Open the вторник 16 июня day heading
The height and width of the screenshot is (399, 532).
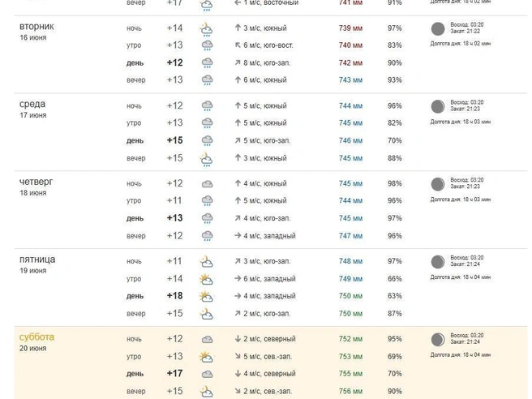pos(36,31)
